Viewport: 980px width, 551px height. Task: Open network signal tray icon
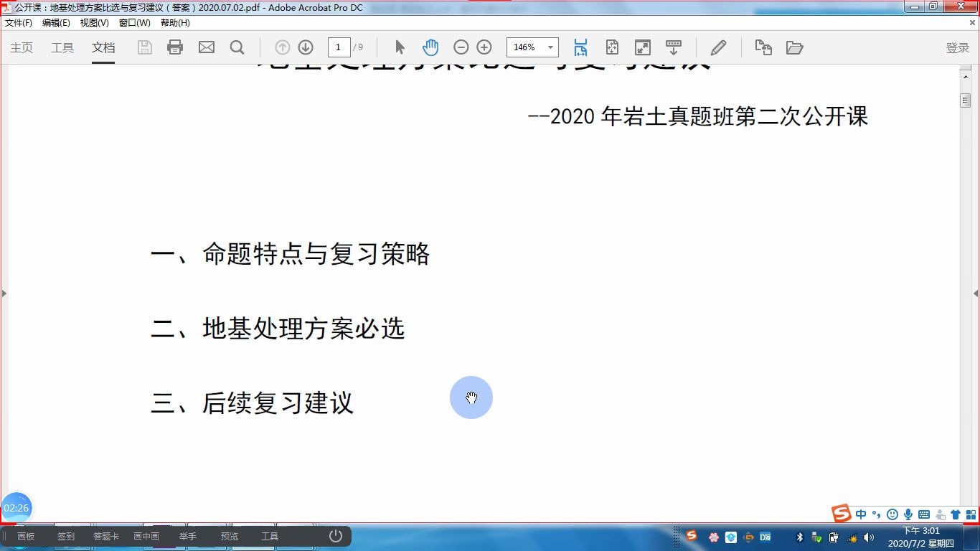[x=852, y=537]
